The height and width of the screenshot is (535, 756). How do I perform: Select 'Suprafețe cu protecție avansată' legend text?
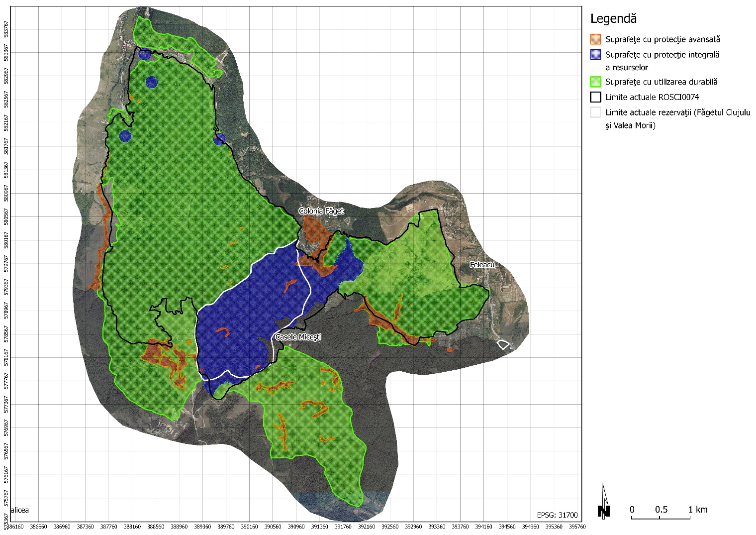pos(662,39)
